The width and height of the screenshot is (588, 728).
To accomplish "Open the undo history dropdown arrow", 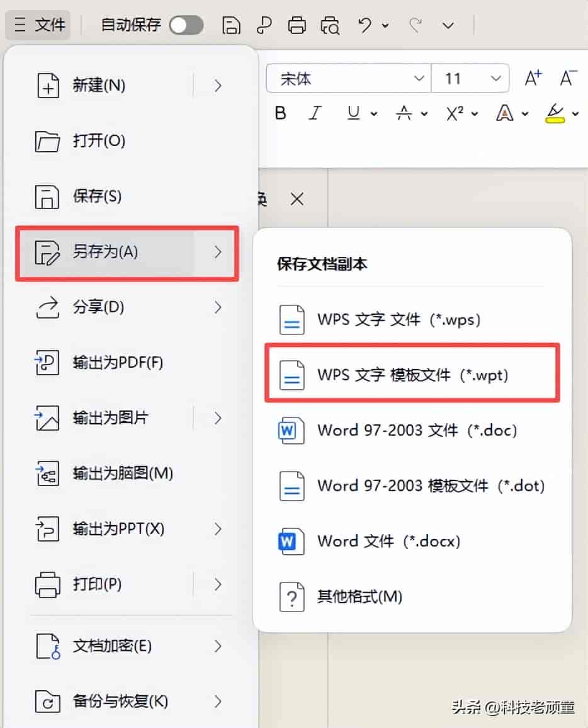I will point(385,26).
